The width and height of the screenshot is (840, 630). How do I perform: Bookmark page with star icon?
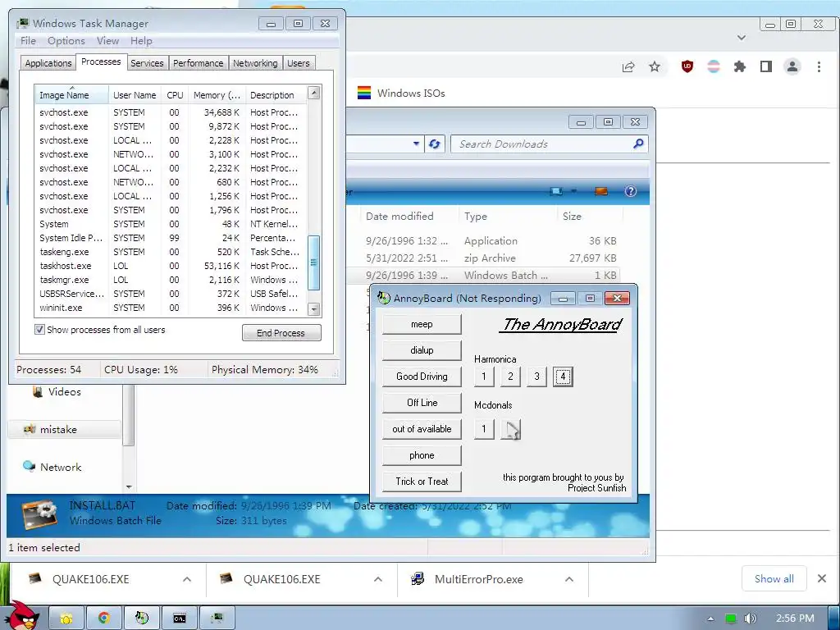[x=655, y=67]
